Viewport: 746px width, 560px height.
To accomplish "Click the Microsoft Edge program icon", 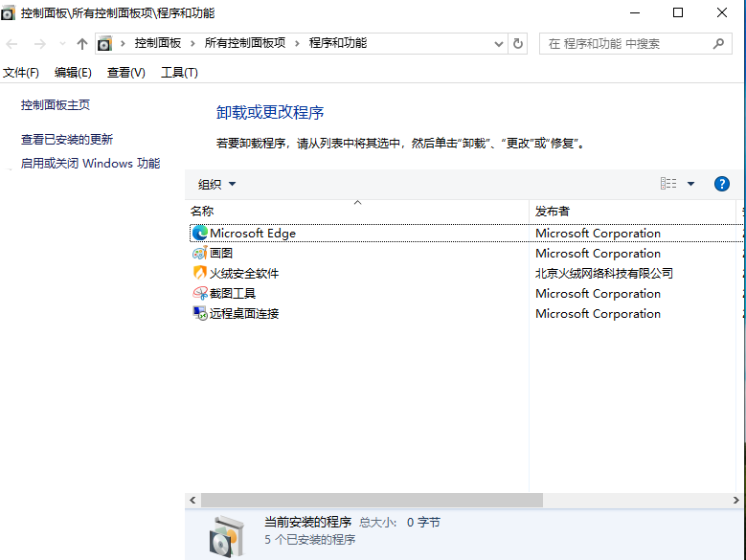I will tap(200, 233).
